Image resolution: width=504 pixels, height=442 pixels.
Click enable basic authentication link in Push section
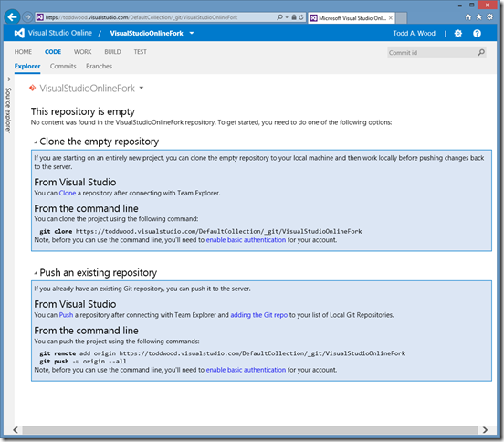[x=246, y=370]
